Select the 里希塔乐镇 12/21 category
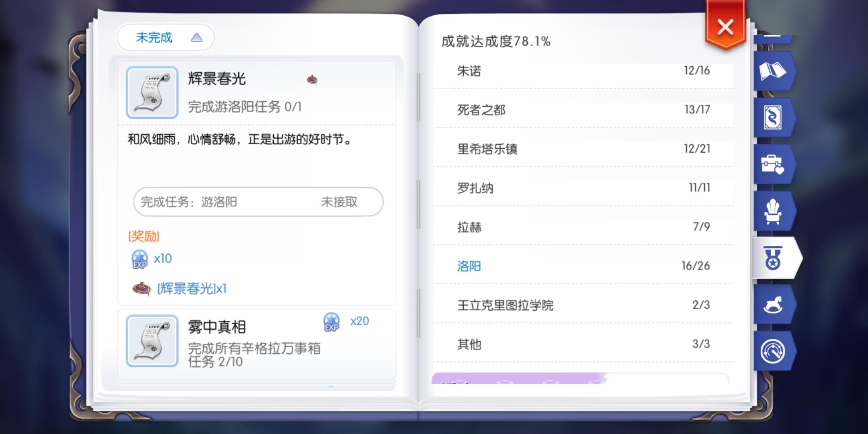Viewport: 868px width, 434px height. pyautogui.click(x=583, y=149)
